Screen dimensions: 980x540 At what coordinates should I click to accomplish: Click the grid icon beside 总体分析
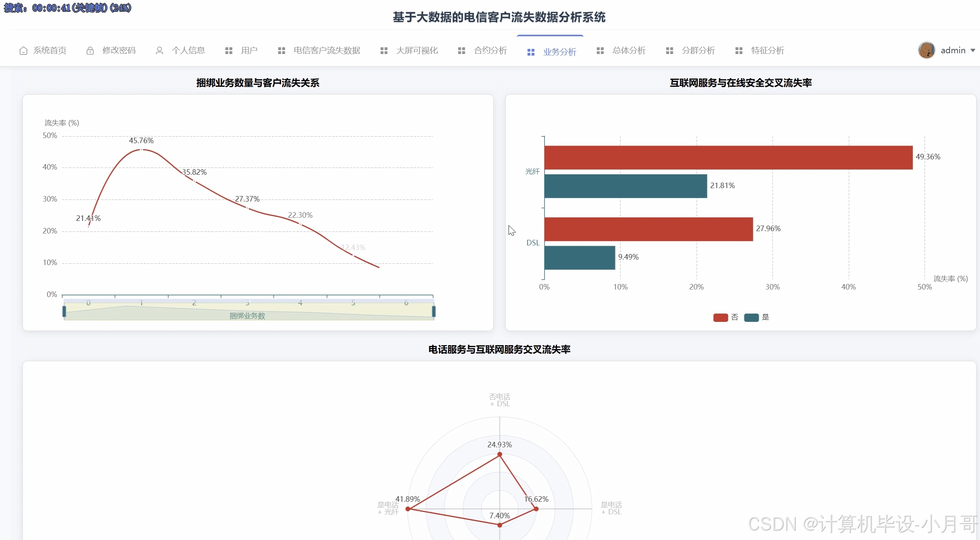click(x=600, y=50)
